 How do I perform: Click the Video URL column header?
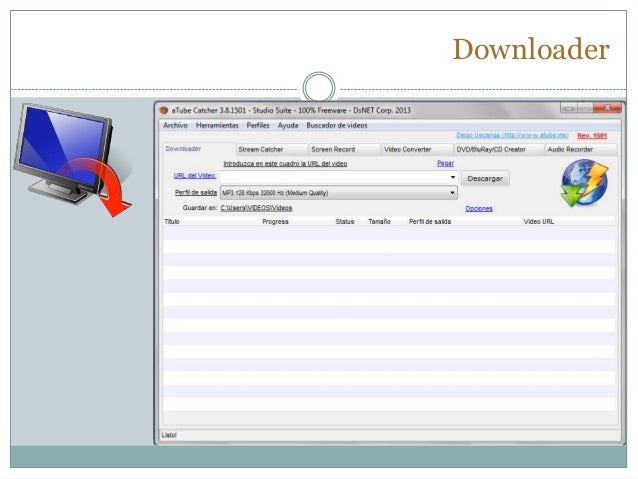(538, 221)
